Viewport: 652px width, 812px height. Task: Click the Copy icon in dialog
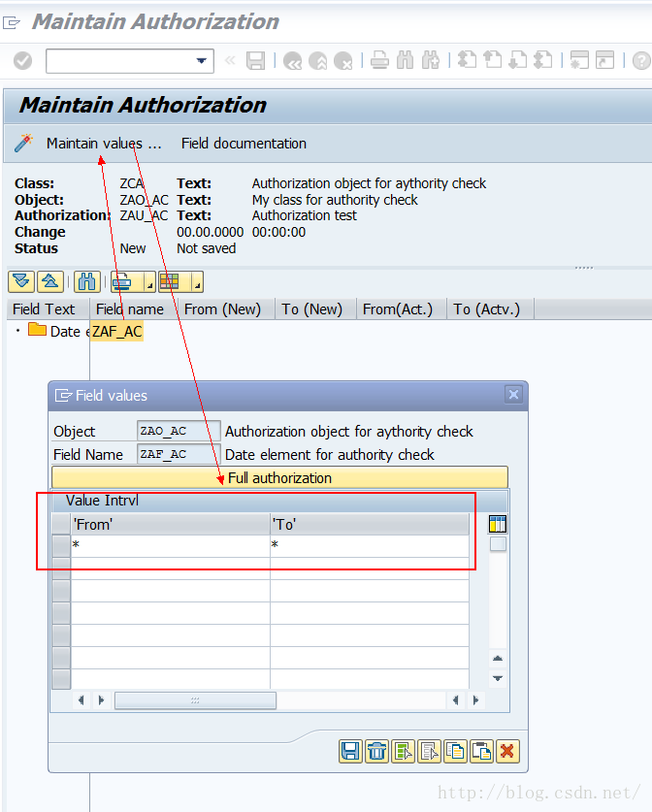tap(455, 751)
